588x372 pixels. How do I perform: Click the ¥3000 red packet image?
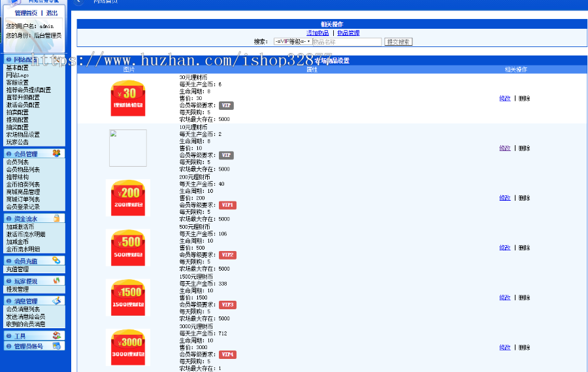coord(128,347)
